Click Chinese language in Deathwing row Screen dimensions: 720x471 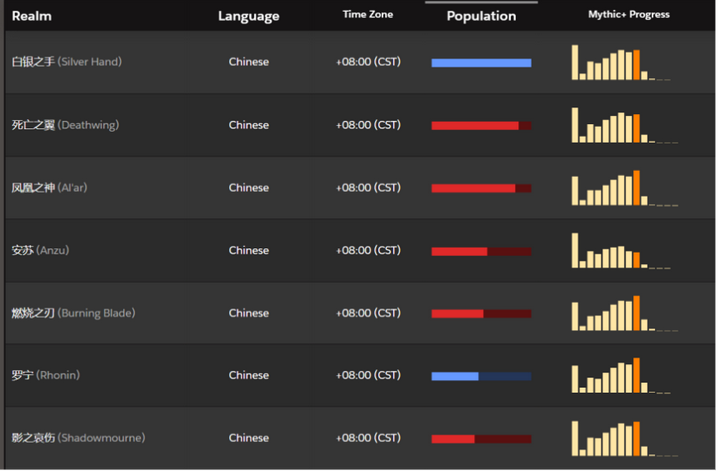click(249, 125)
